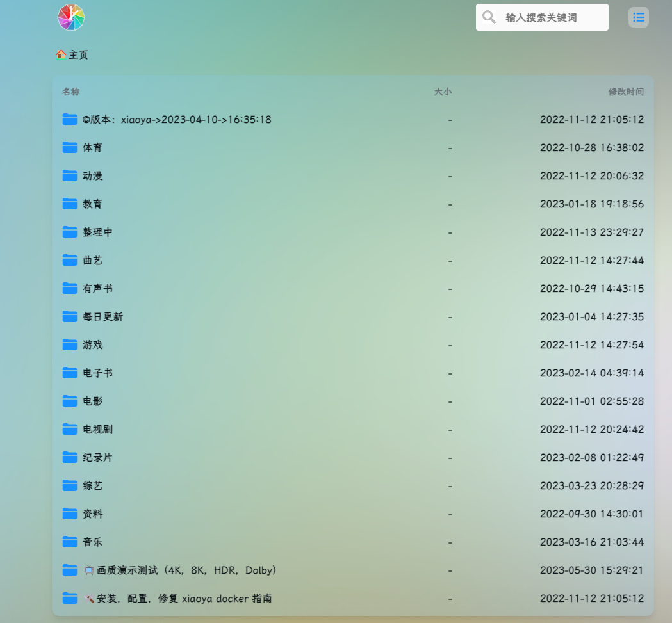
Task: Click the colorful site logo
Action: pos(71,17)
